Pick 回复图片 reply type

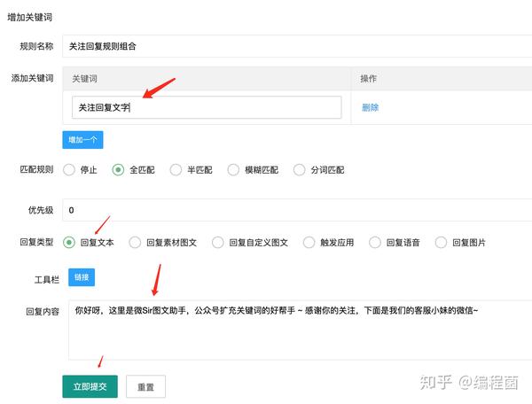441,243
